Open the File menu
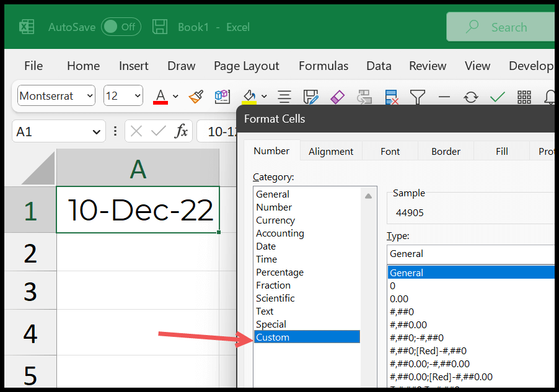Viewport: 559px width, 392px height. [x=33, y=66]
